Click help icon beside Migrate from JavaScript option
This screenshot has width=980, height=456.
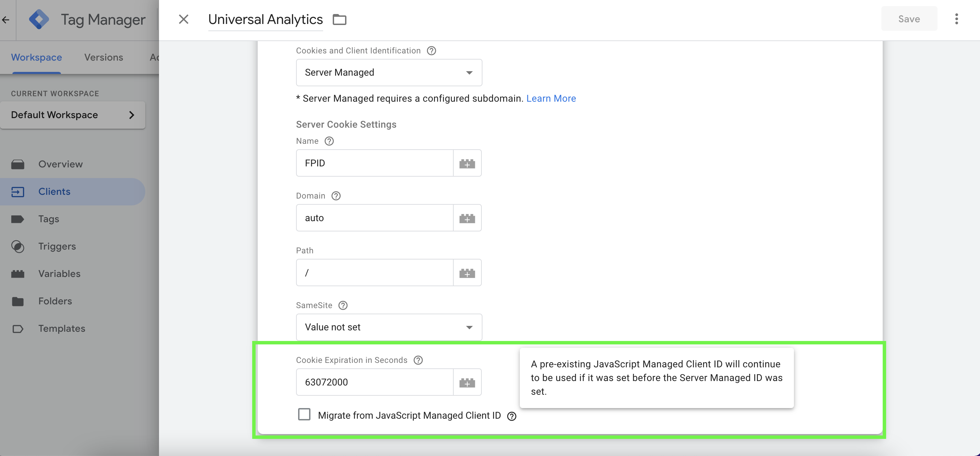(x=512, y=416)
